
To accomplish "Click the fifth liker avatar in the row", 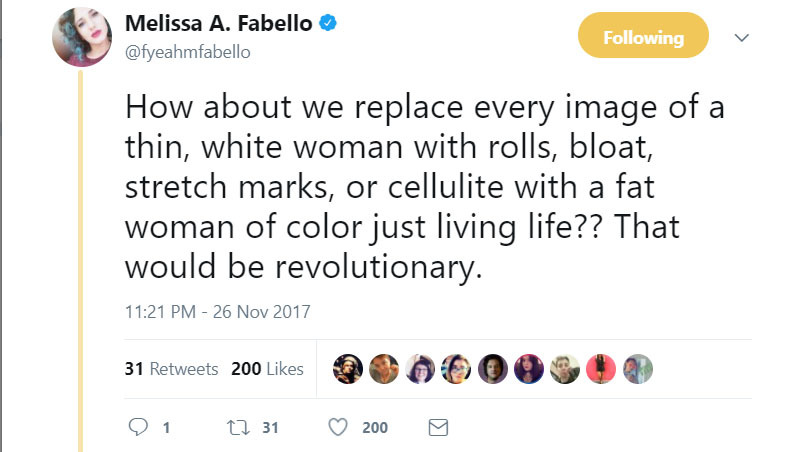I will (493, 369).
